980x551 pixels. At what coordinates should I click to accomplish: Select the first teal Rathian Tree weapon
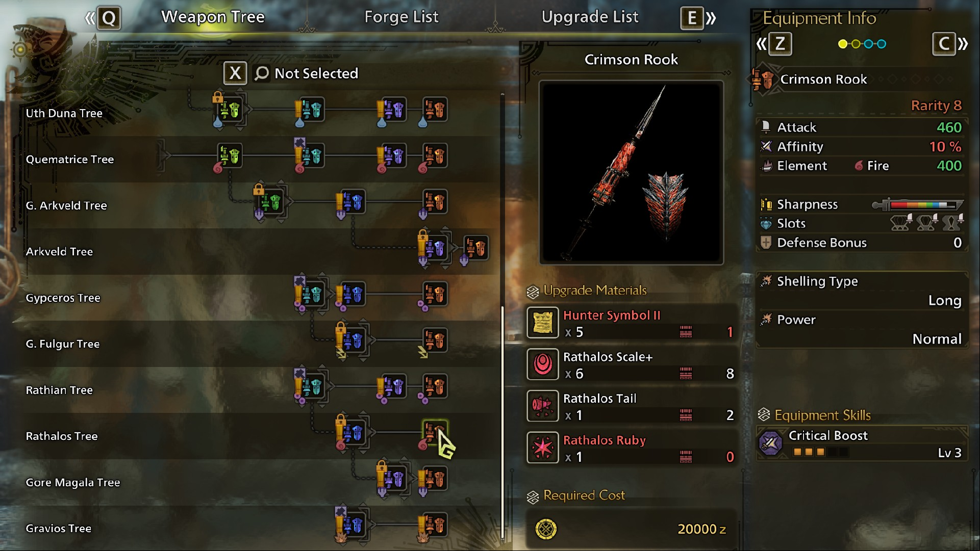pos(312,386)
